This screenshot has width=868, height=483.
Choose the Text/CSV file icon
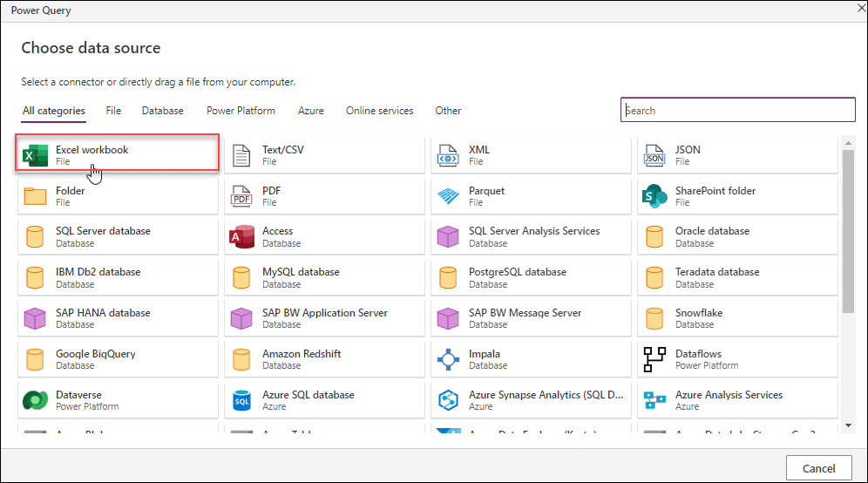click(x=241, y=156)
